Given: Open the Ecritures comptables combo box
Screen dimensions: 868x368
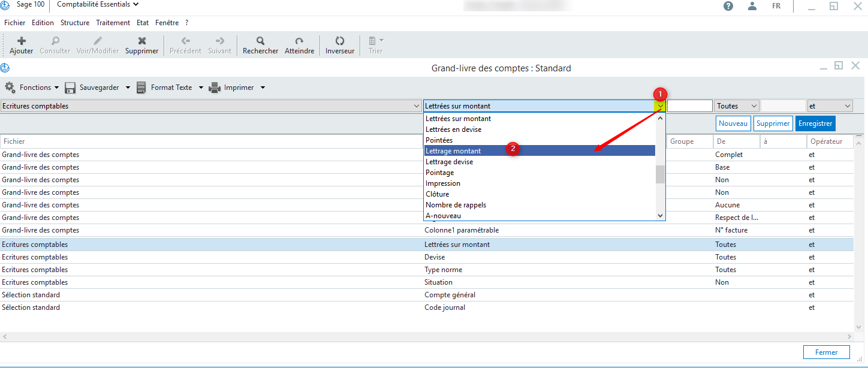Looking at the screenshot, I should (211, 106).
